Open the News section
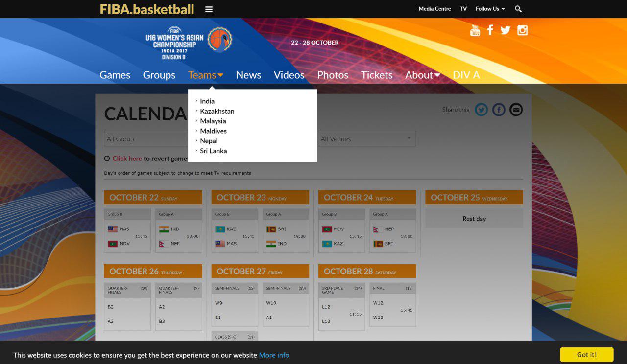The width and height of the screenshot is (627, 364). (248, 75)
